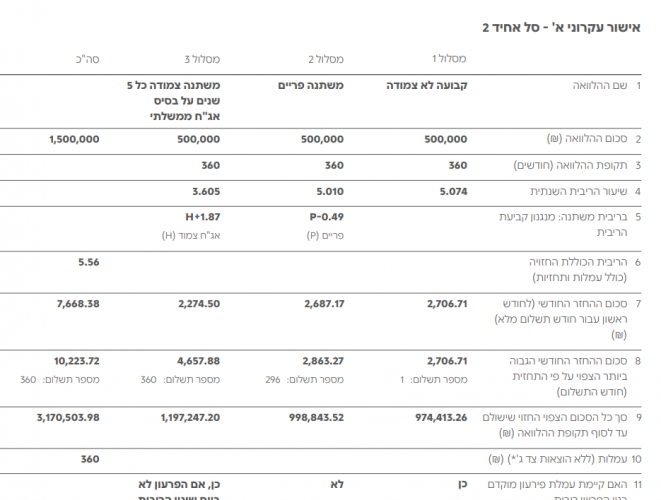Select the total loan amount 1,500,000
This screenshot has height=500, width=661.
73,140
